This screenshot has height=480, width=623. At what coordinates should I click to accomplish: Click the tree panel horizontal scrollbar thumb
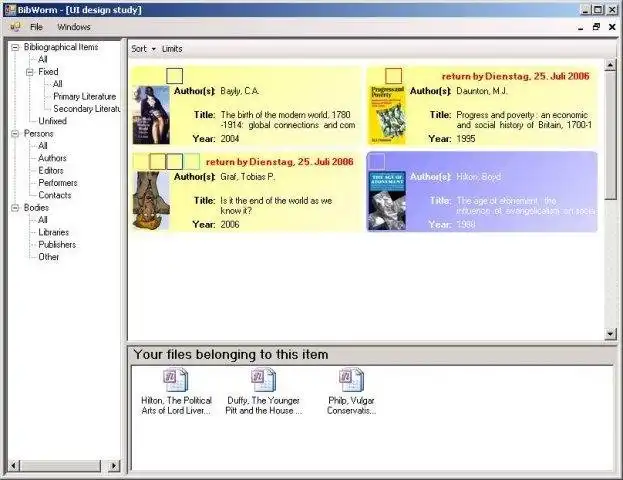[x=60, y=465]
